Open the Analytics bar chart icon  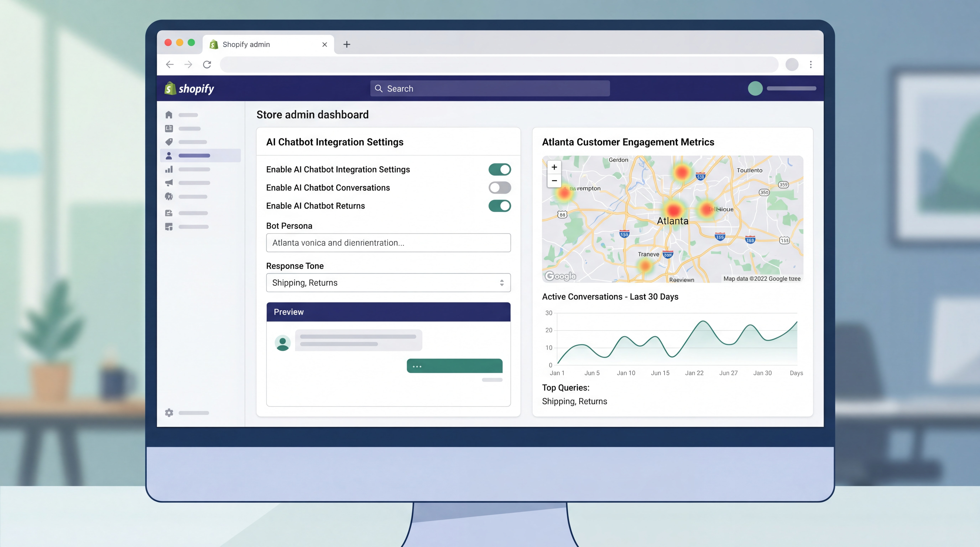[x=169, y=169]
